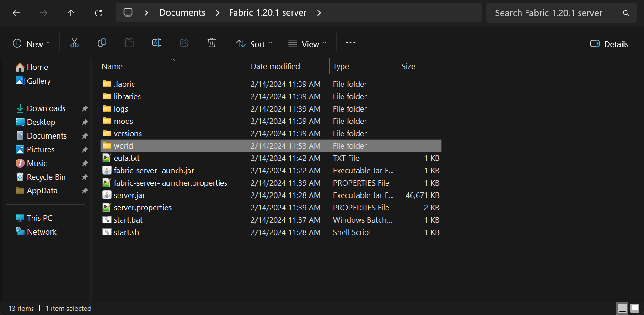Expand chevron after PC icon in address bar
The width and height of the screenshot is (644, 315).
[x=146, y=13]
